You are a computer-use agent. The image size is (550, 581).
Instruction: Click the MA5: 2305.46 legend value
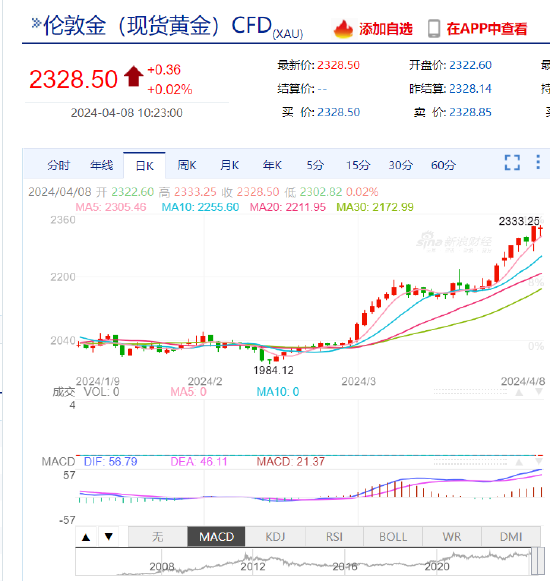[111, 207]
